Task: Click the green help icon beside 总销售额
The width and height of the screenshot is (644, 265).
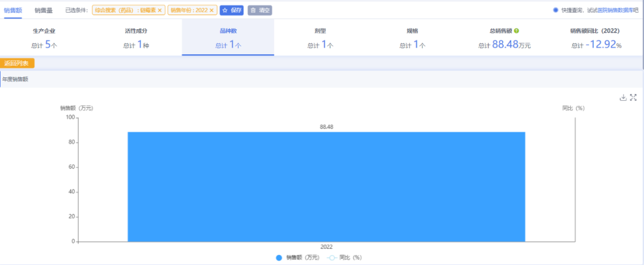Action: click(x=516, y=30)
